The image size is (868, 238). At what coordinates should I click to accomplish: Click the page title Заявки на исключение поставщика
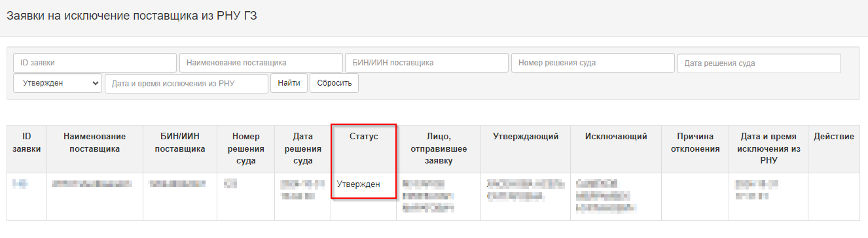[132, 16]
